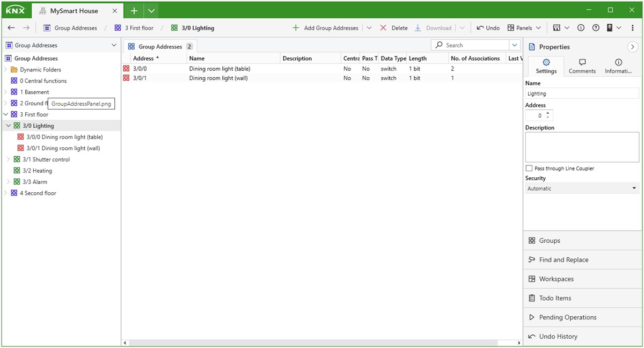The height and width of the screenshot is (348, 644).
Task: Click the KNX logo icon
Action: (x=15, y=10)
